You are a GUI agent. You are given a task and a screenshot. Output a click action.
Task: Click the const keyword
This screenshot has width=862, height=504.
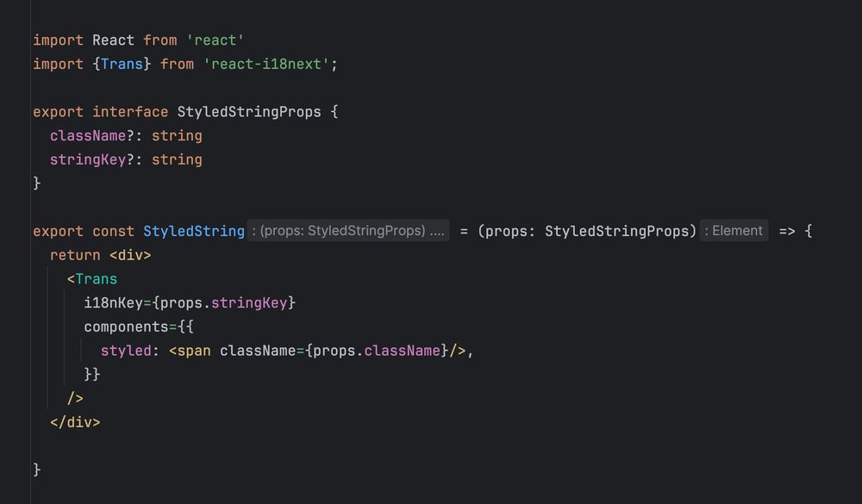click(x=113, y=232)
